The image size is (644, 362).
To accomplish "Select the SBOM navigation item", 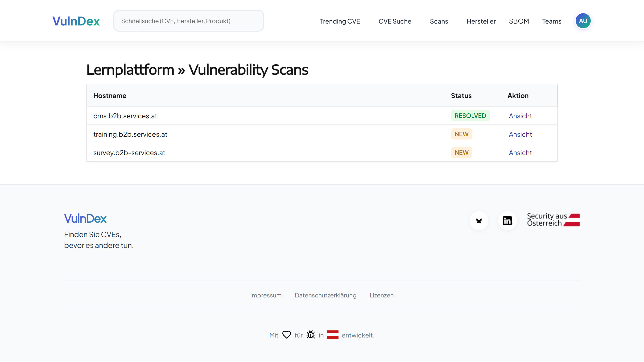I will tap(519, 21).
